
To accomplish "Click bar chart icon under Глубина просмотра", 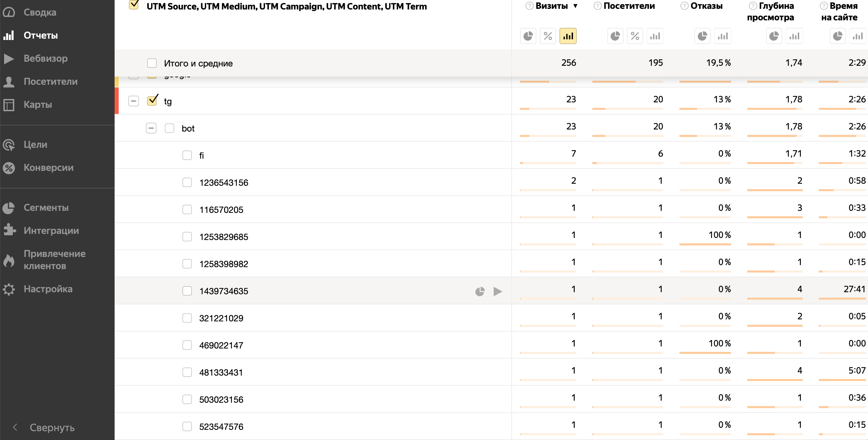I will [794, 36].
